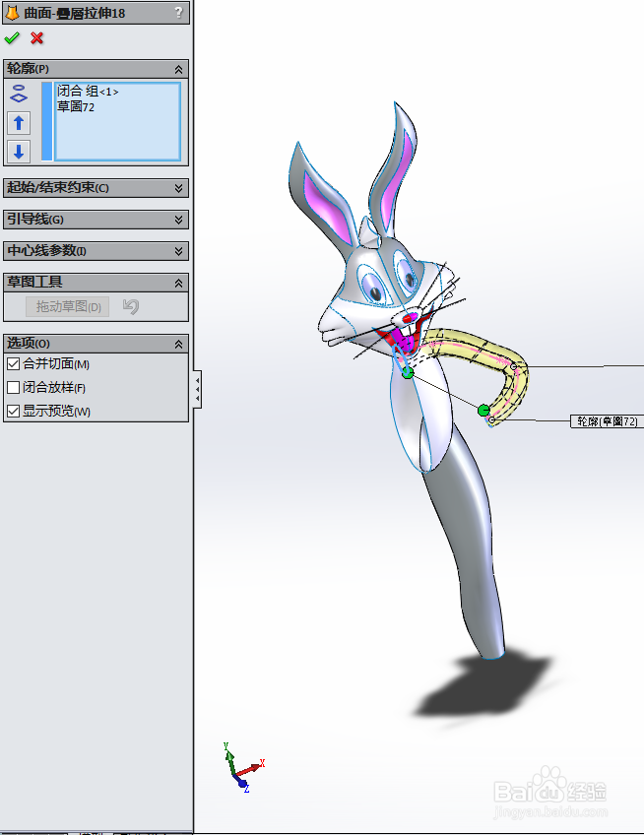
Task: Select 闭合 组<1> in profile list
Action: (x=88, y=92)
